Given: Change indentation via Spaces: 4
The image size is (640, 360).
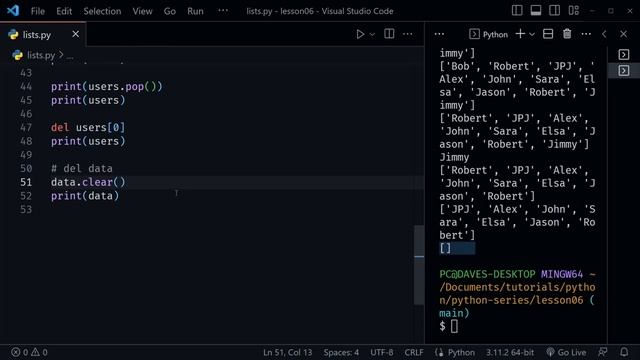Looking at the screenshot, I should (x=341, y=352).
